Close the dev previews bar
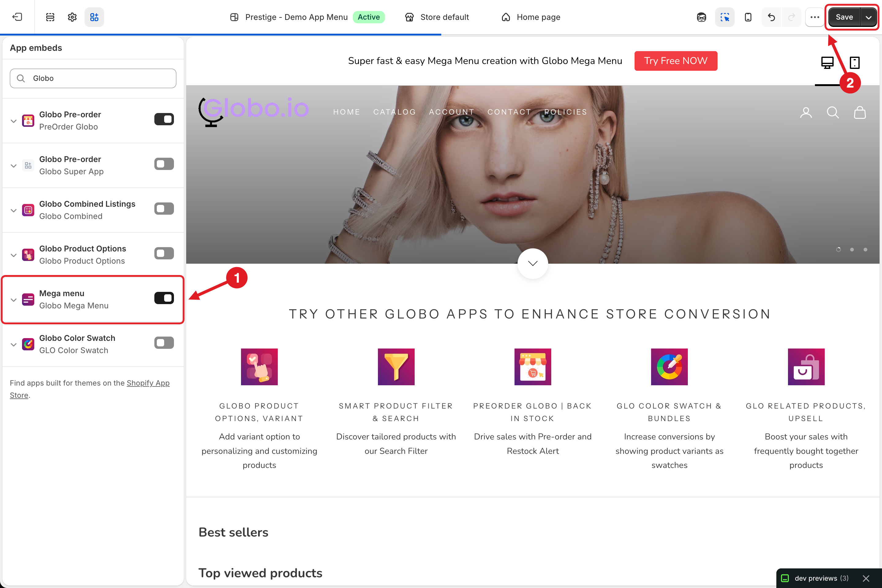Screen dimensions: 882x588 (x=866, y=578)
